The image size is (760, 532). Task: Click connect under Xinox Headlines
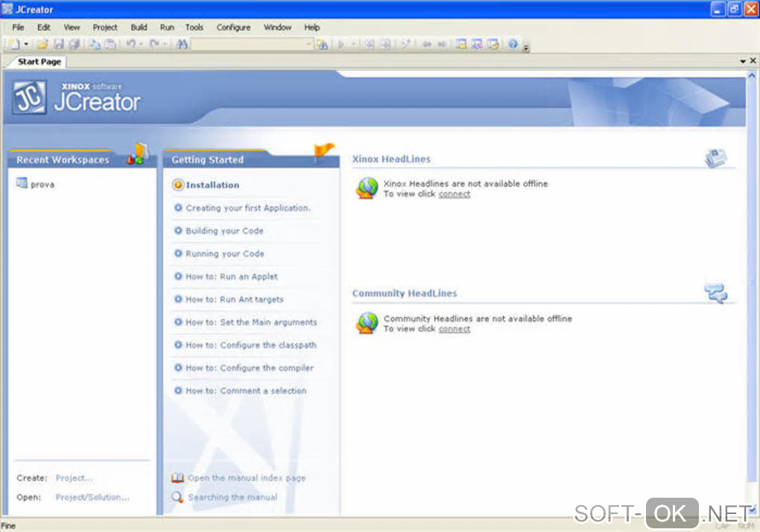tap(455, 194)
